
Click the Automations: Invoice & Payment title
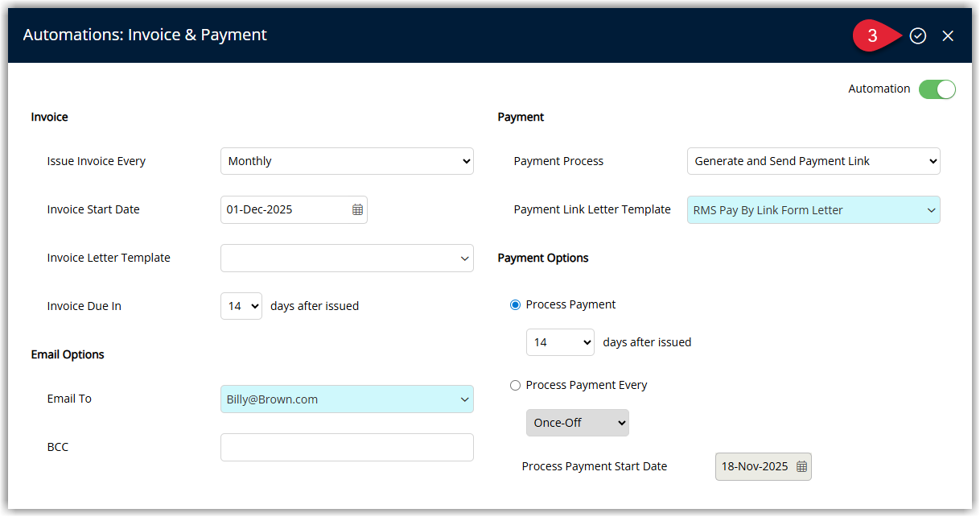tap(145, 35)
